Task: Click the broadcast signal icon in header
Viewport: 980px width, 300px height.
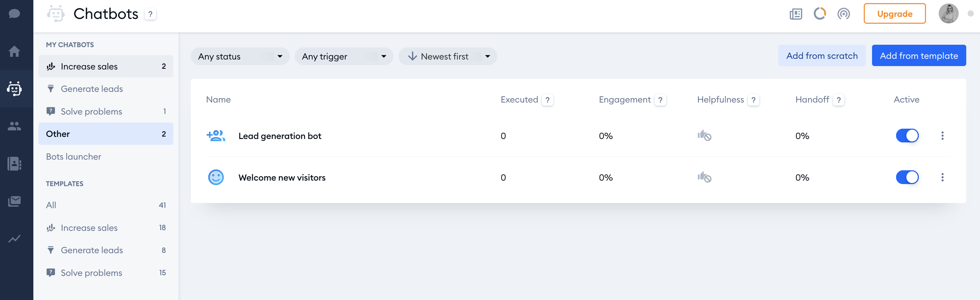Action: coord(843,14)
